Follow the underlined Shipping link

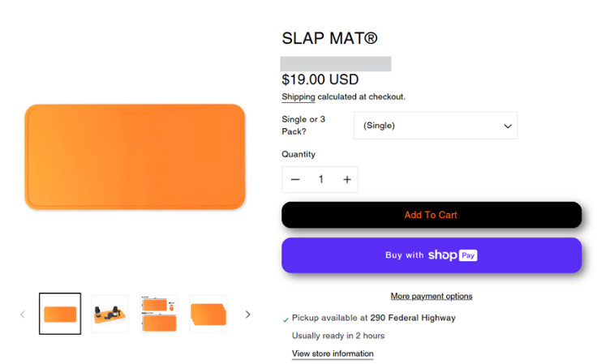point(298,97)
